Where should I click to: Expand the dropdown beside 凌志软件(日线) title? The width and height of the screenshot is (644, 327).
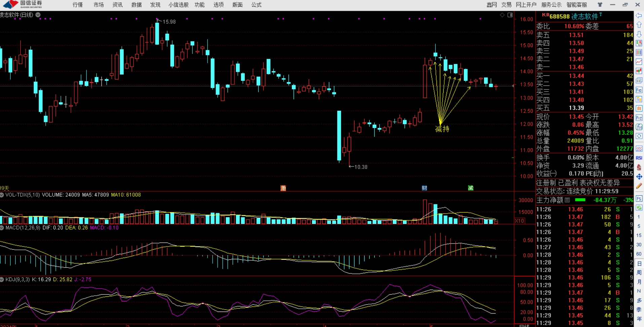[38, 15]
